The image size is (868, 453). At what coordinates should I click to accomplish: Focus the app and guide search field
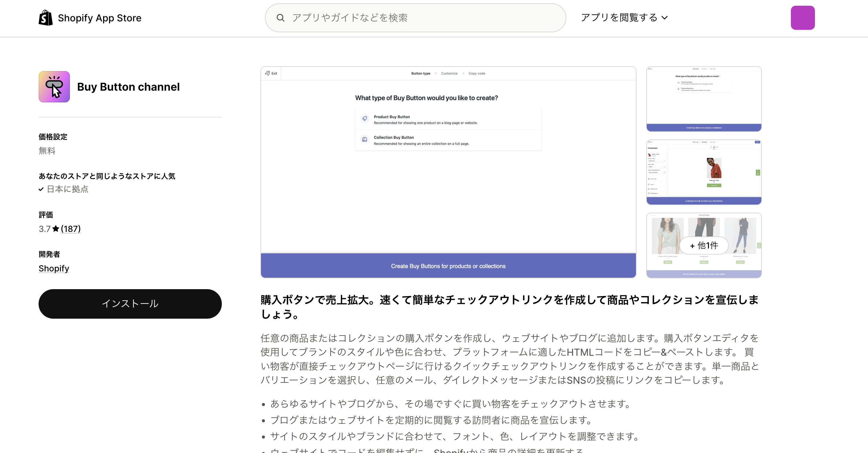pyautogui.click(x=415, y=18)
